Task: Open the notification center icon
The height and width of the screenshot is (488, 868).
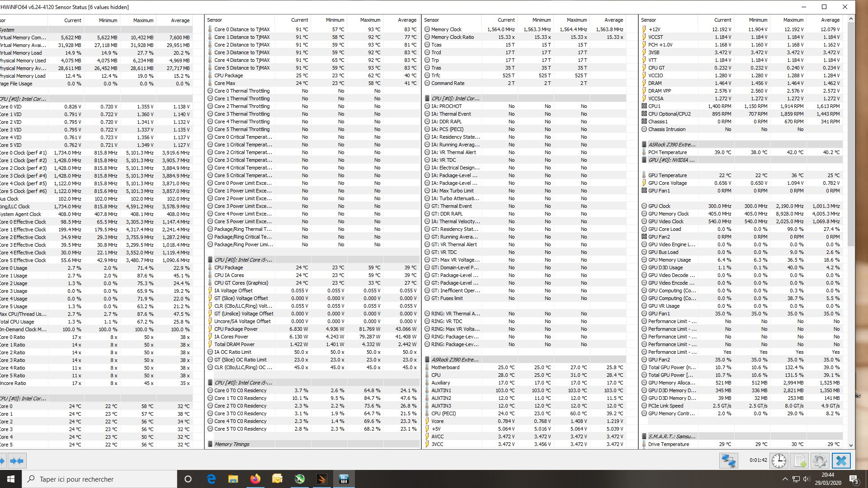Action: click(x=854, y=479)
